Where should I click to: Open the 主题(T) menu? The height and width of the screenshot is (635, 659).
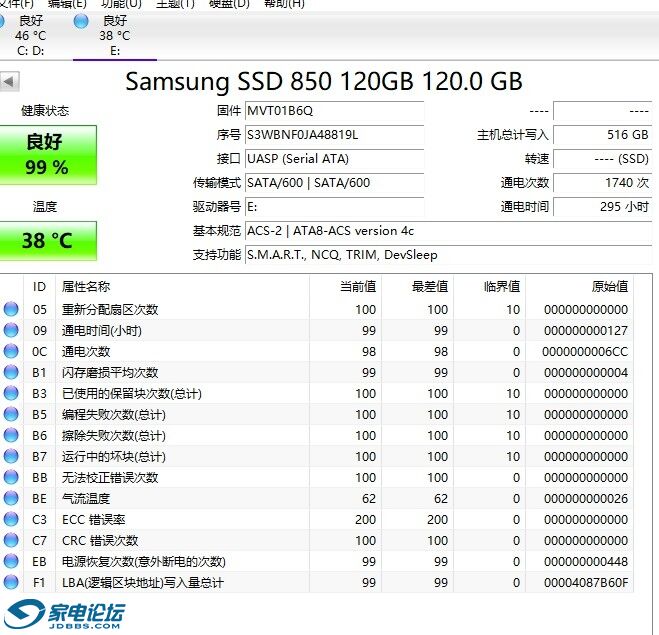coord(175,4)
